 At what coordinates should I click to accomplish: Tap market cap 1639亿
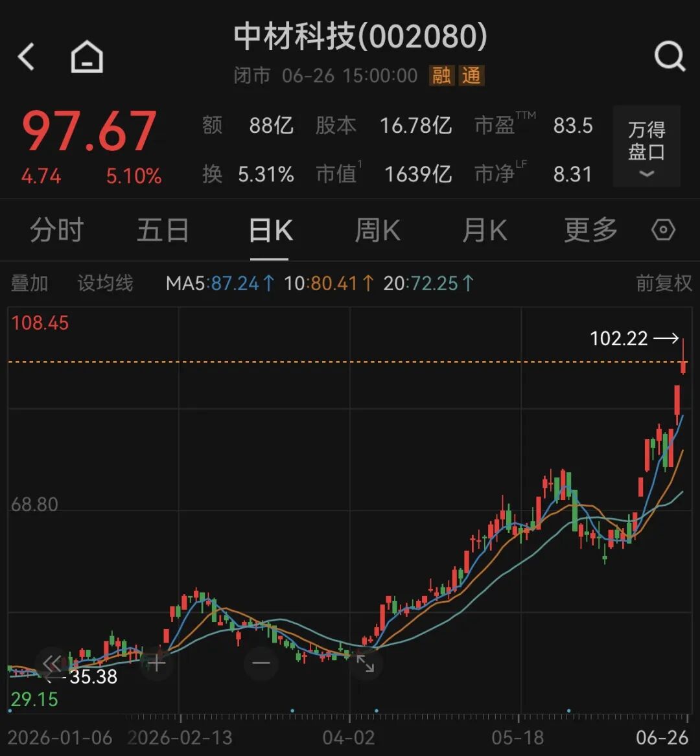pos(418,174)
